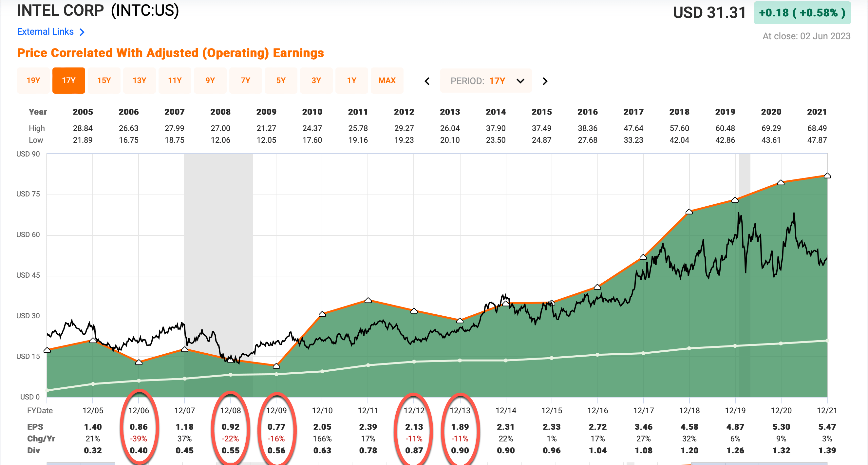Choose the 11Y time range tab
Screen dimensions: 868x465
click(x=175, y=81)
